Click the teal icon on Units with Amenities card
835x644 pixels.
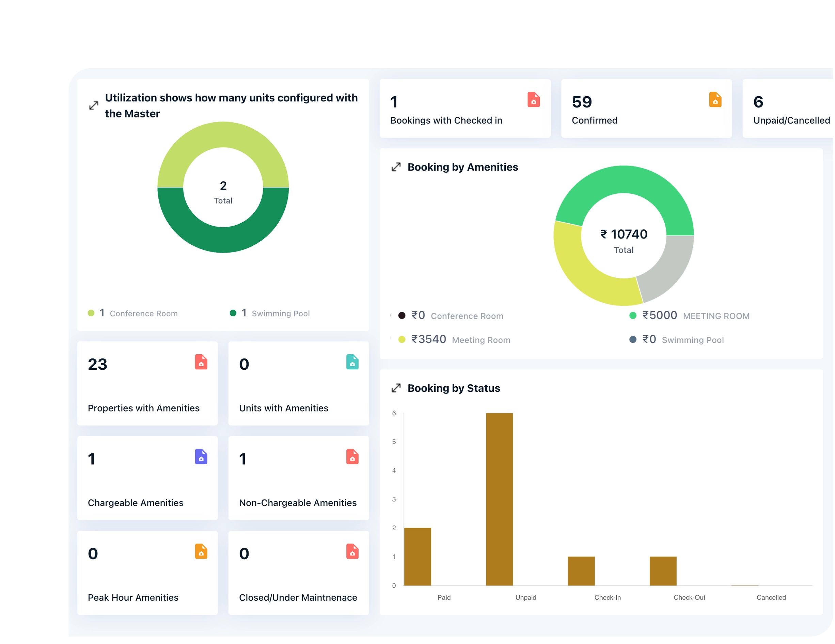coord(352,362)
